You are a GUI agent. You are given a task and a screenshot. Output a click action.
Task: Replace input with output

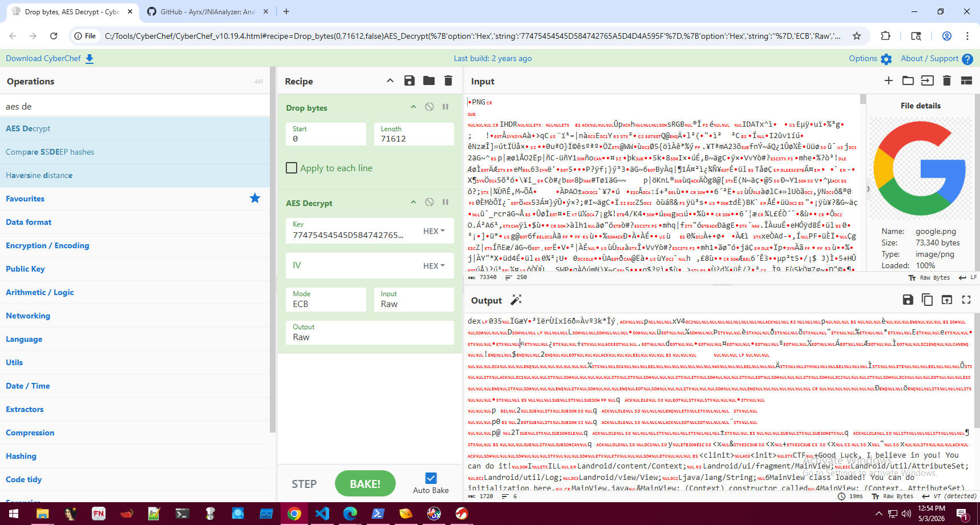pyautogui.click(x=947, y=300)
